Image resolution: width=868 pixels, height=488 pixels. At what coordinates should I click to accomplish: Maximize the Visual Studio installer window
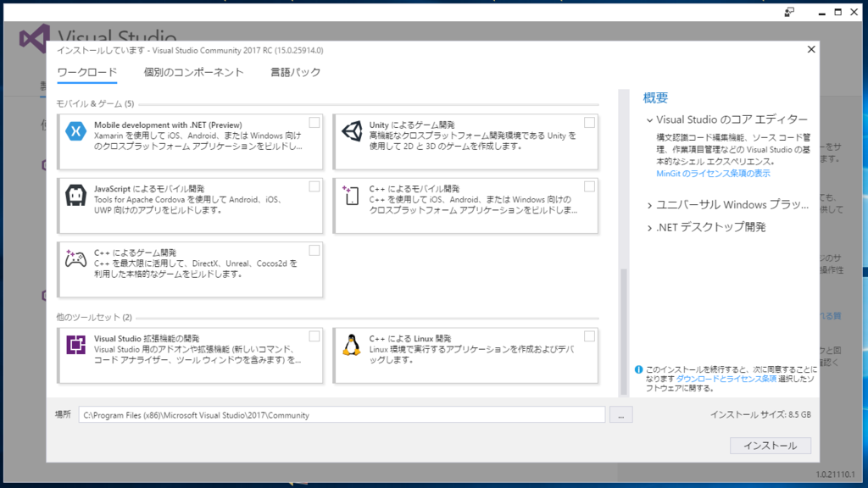tap(838, 12)
